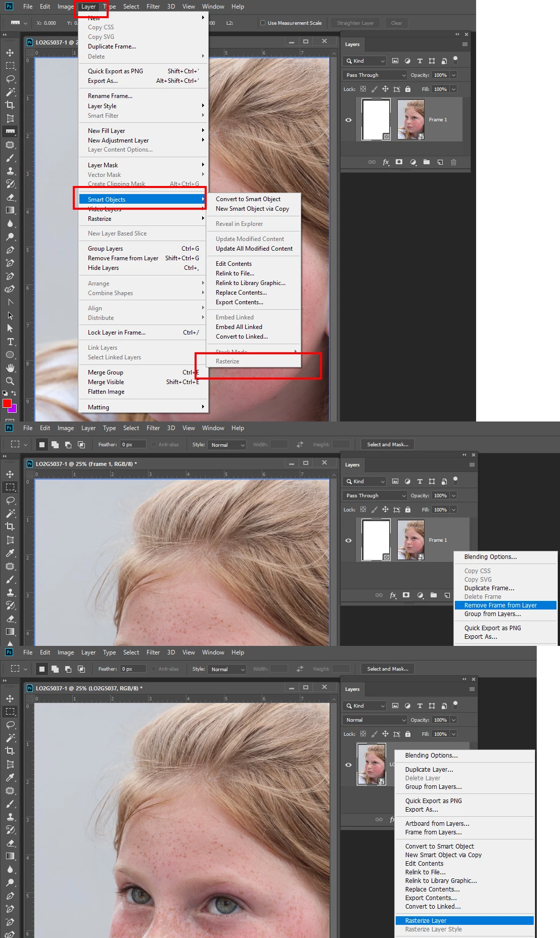The height and width of the screenshot is (938, 560).
Task: Click Feather field in Frame 1, RGB/8 window
Action: tap(133, 445)
